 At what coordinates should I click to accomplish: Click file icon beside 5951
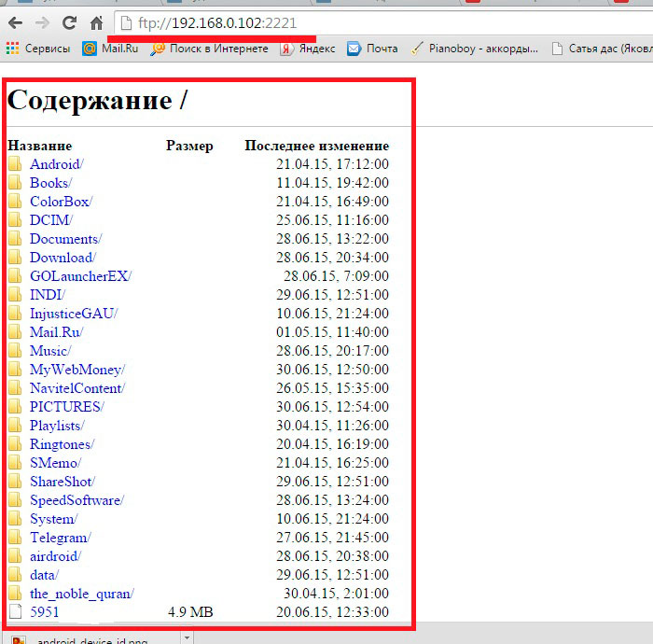[x=15, y=611]
